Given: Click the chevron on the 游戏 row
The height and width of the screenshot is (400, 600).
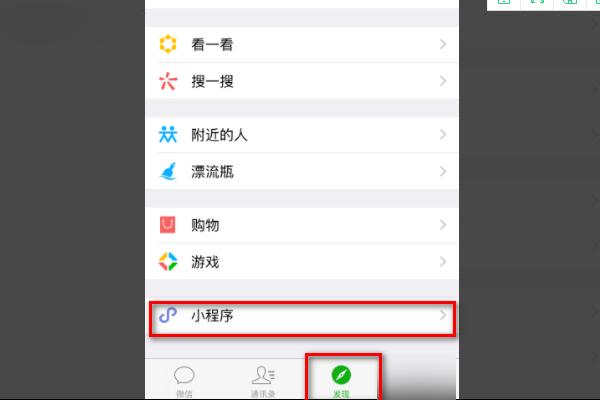Looking at the screenshot, I should [x=443, y=261].
